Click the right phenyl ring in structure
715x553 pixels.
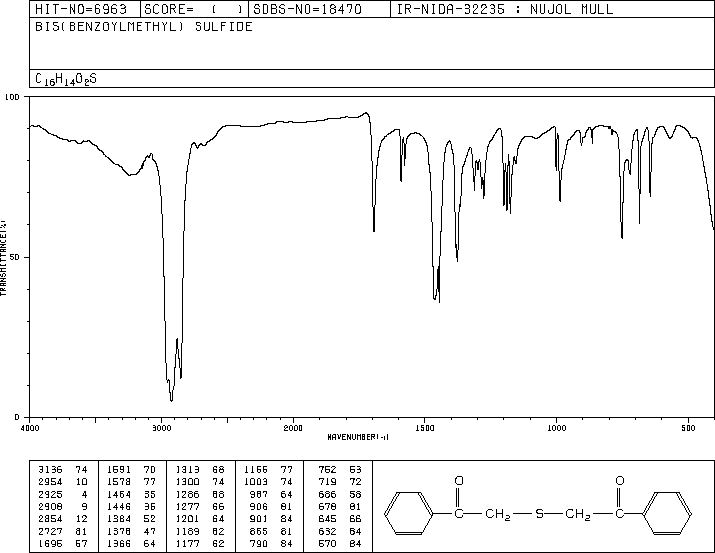(667, 513)
